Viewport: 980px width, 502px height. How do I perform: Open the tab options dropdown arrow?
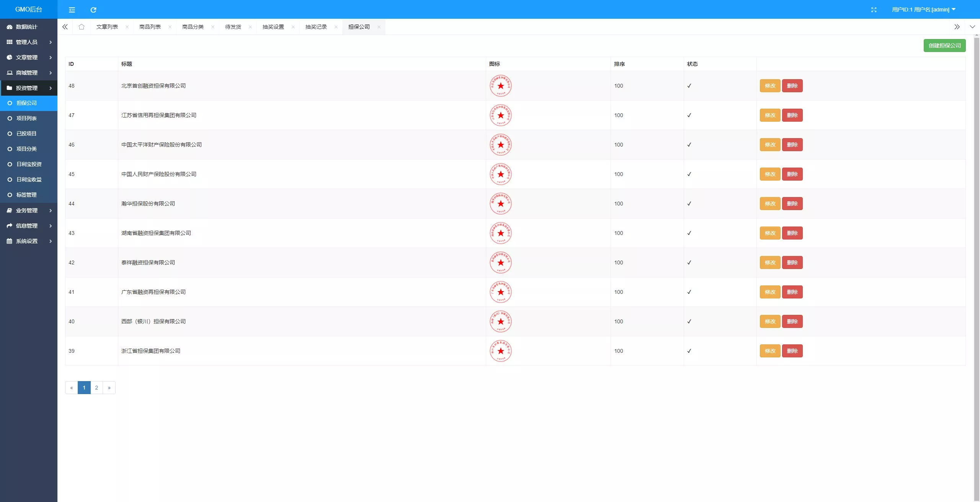[972, 27]
